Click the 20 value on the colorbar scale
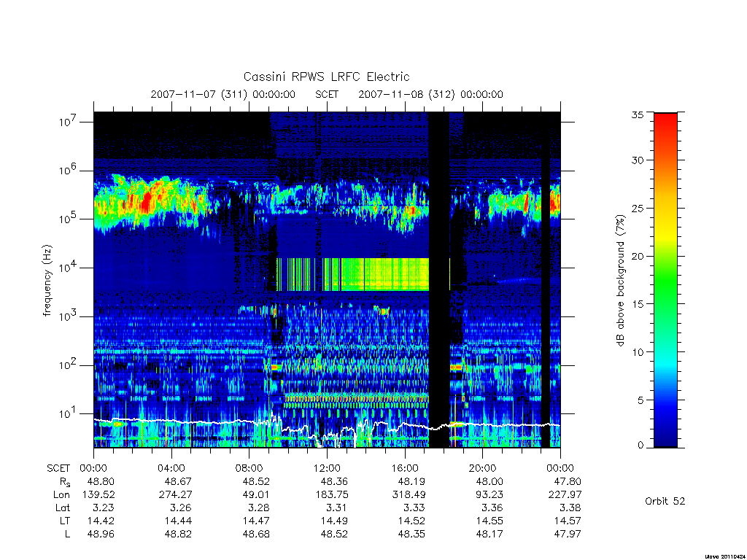The height and width of the screenshot is (560, 747). point(638,256)
